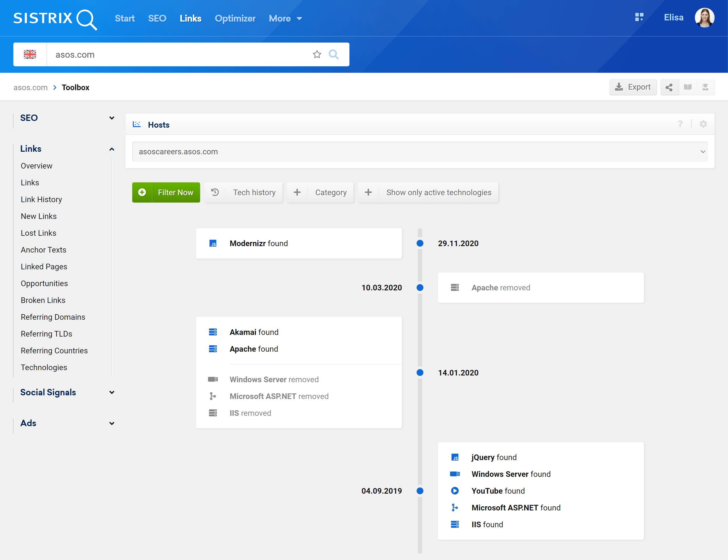Click the Tech history filter button

point(244,192)
